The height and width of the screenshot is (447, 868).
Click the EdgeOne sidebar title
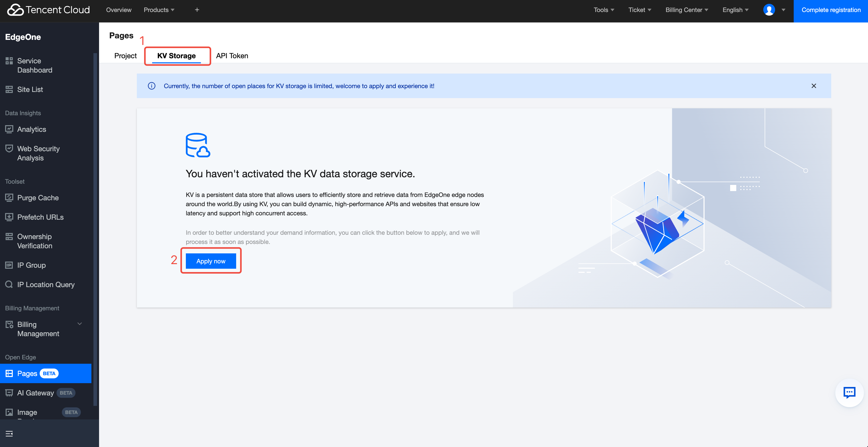point(23,37)
